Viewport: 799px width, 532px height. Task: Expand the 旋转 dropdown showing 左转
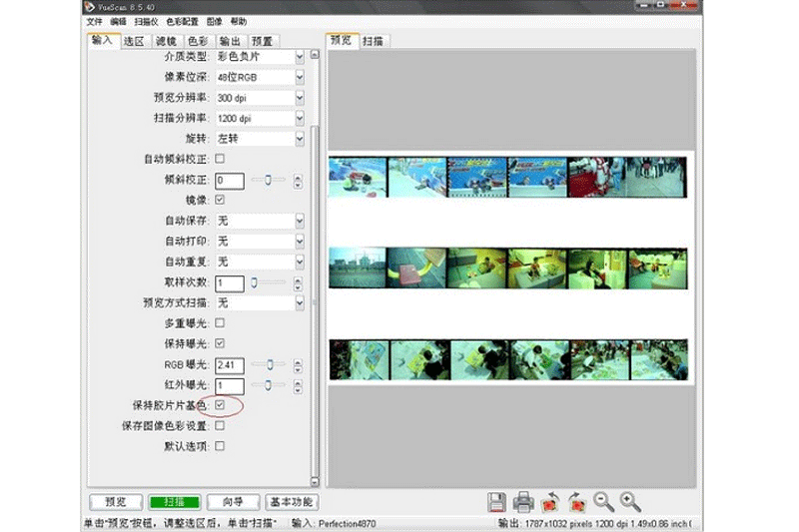[260, 138]
